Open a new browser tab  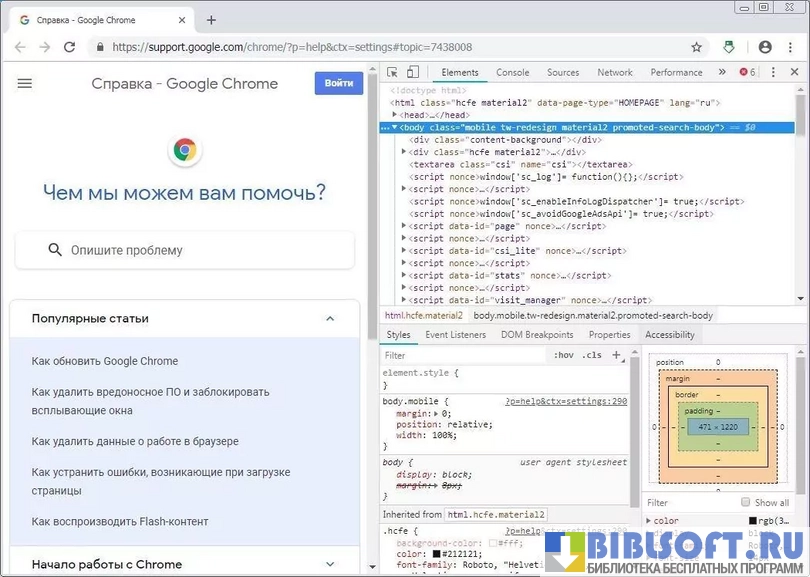tap(211, 20)
